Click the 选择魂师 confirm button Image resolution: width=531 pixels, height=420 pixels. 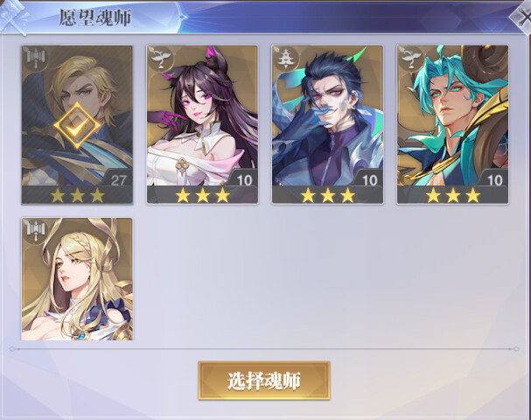(264, 381)
